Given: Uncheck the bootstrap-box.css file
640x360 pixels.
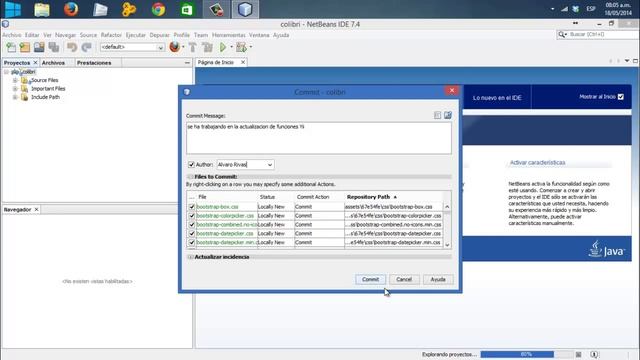Looking at the screenshot, I should click(x=191, y=207).
